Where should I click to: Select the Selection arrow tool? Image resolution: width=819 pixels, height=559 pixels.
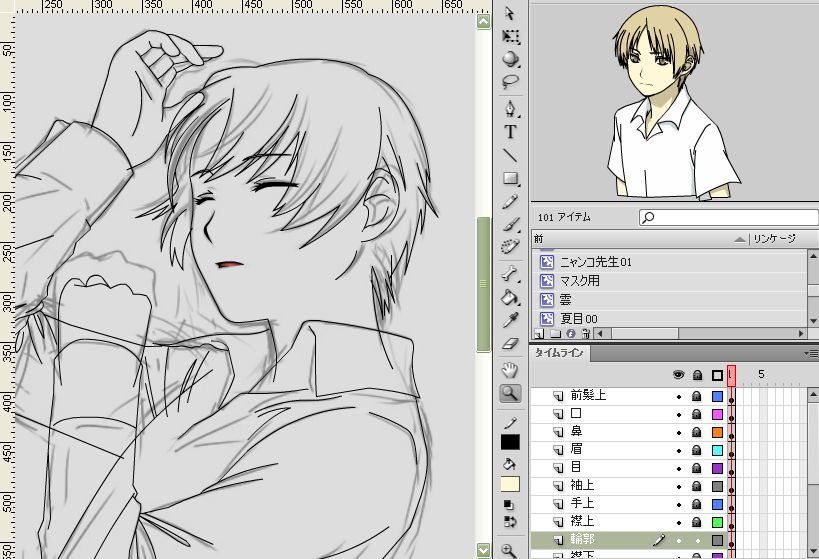tap(509, 13)
